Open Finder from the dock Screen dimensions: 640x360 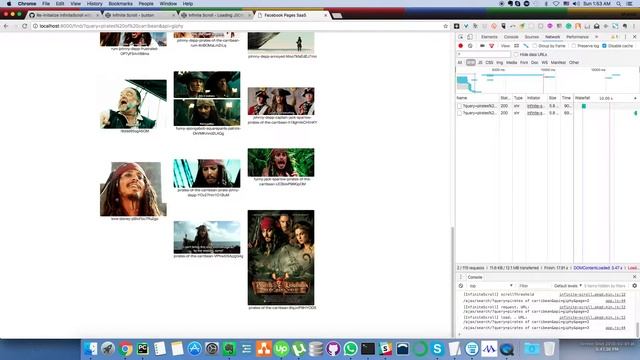point(91,349)
